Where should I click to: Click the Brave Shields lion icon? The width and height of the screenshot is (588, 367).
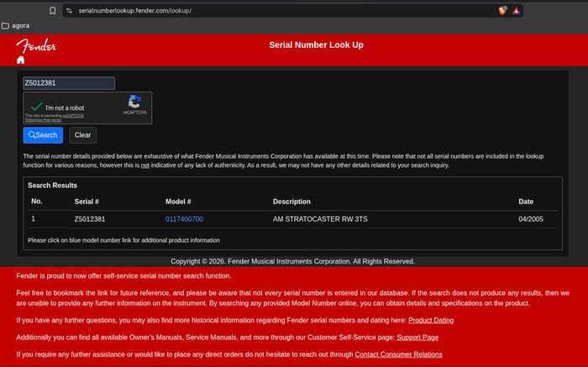pos(502,10)
